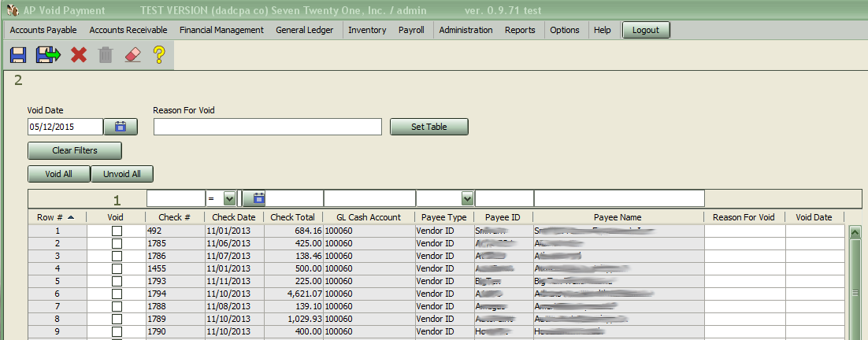
Task: Click the Unvoid All button
Action: point(122,174)
